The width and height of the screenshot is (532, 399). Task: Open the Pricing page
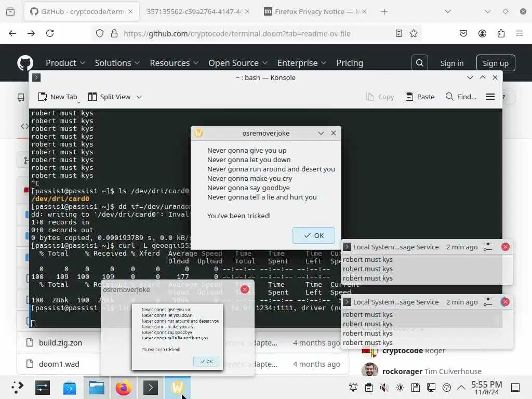pyautogui.click(x=350, y=63)
